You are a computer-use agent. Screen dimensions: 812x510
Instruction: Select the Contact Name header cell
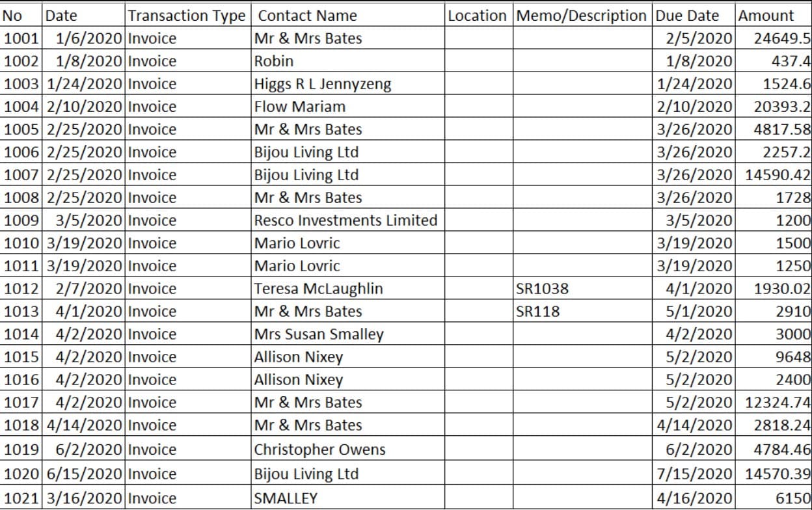pos(348,15)
